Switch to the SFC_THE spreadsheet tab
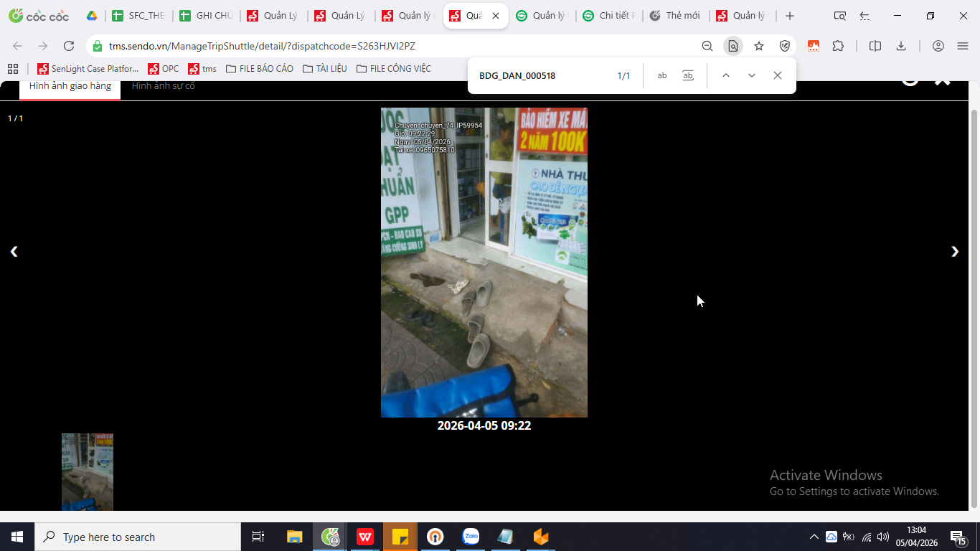The width and height of the screenshot is (980, 551). click(138, 16)
